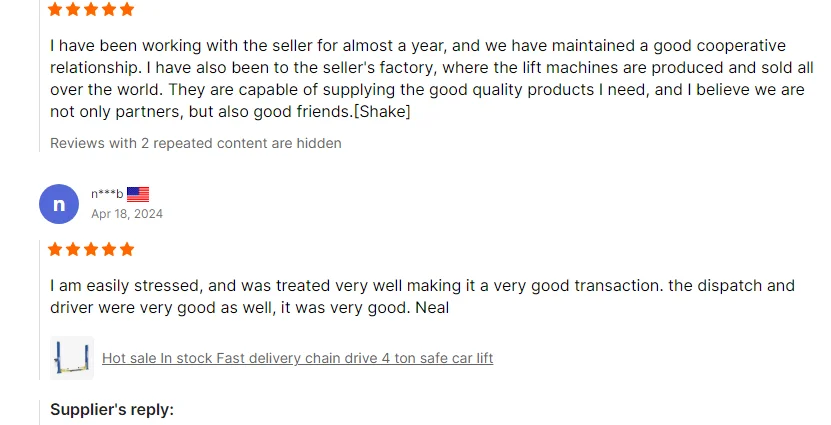
Task: Click the middle star of the top review rating
Action: pyautogui.click(x=91, y=9)
